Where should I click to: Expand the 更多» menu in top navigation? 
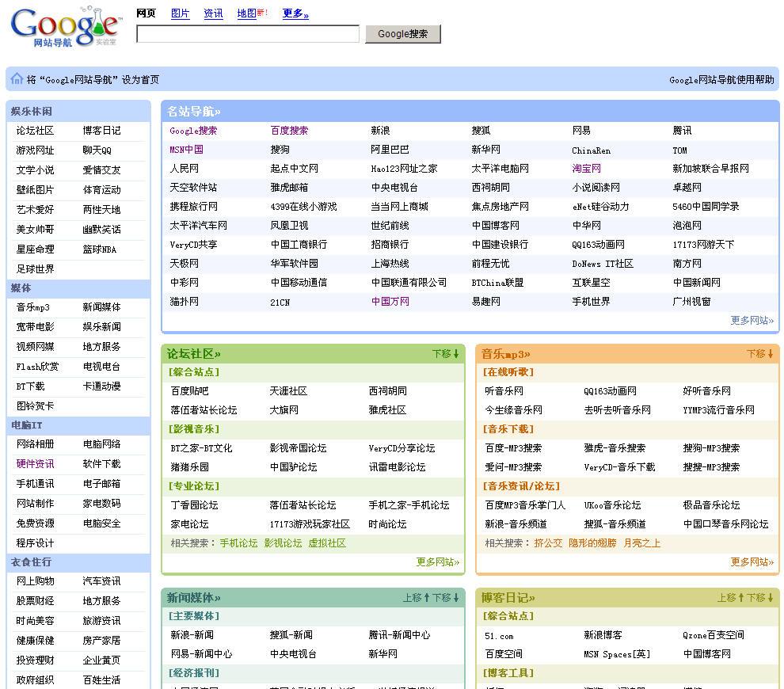[x=295, y=13]
